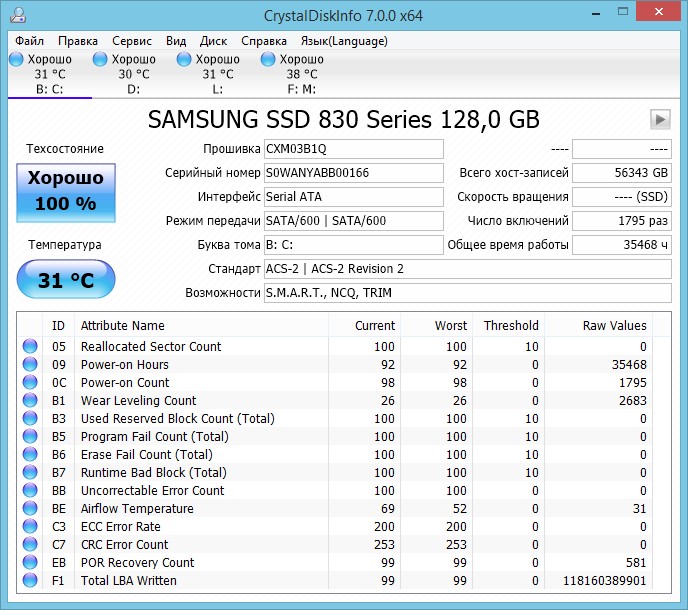Image resolution: width=688 pixels, height=610 pixels.
Task: Open the Файл menu
Action: (29, 41)
